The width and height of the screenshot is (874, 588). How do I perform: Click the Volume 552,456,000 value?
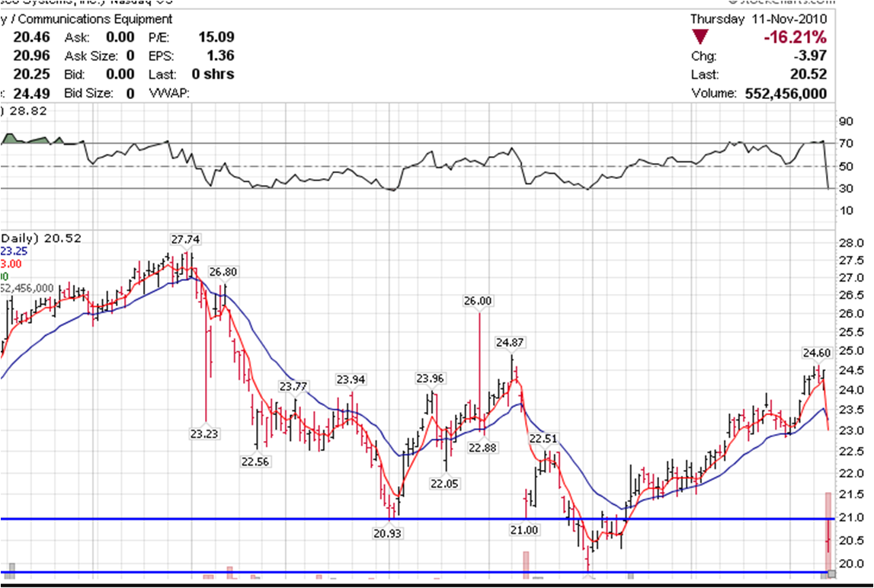point(786,94)
